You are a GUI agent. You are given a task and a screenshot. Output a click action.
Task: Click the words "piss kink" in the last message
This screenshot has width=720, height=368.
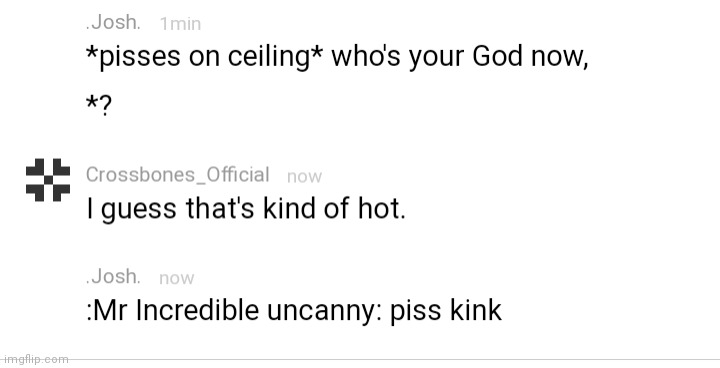[446, 311]
